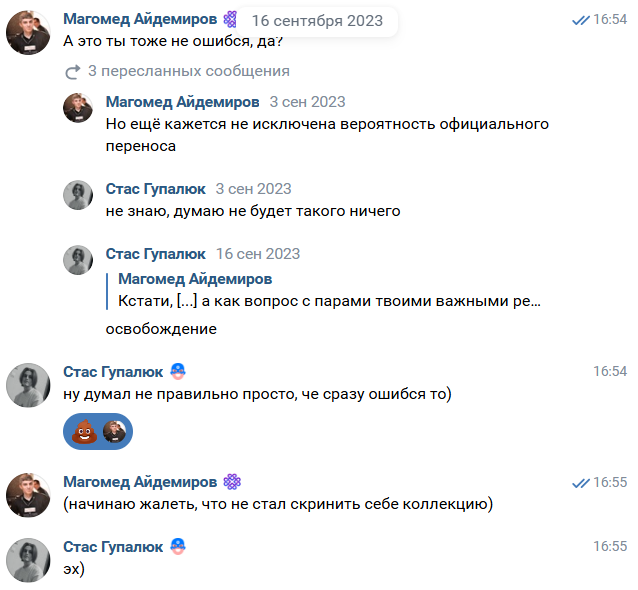
Task: Open the Магомед Айдемиров name link at 16:55
Action: (x=140, y=482)
